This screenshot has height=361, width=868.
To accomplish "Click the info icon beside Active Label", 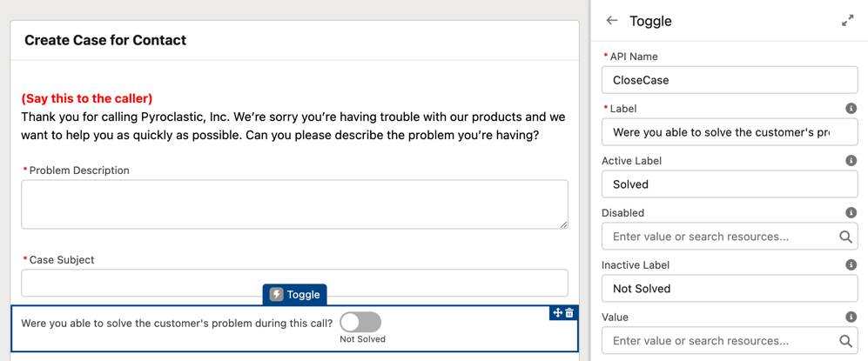I will point(851,161).
